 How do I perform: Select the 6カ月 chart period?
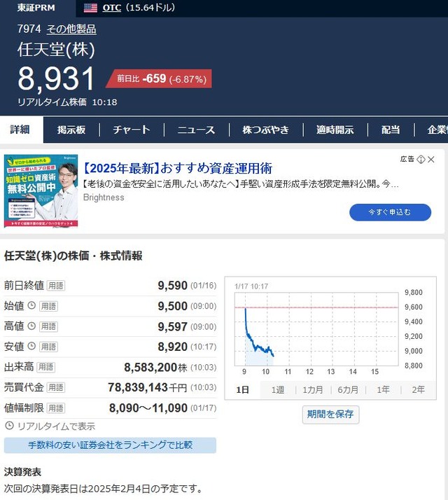tap(348, 389)
